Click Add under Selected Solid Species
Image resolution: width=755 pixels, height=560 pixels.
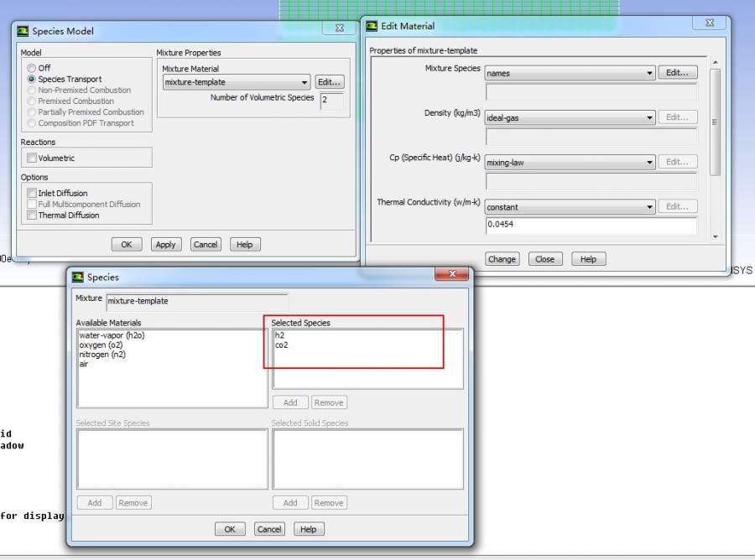pyautogui.click(x=290, y=503)
